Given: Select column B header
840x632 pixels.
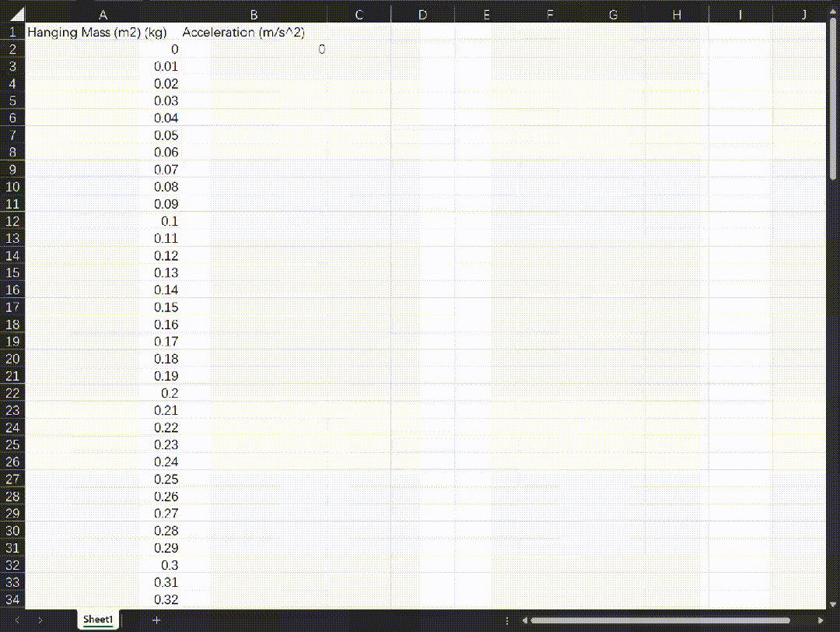Looking at the screenshot, I should coord(254,14).
